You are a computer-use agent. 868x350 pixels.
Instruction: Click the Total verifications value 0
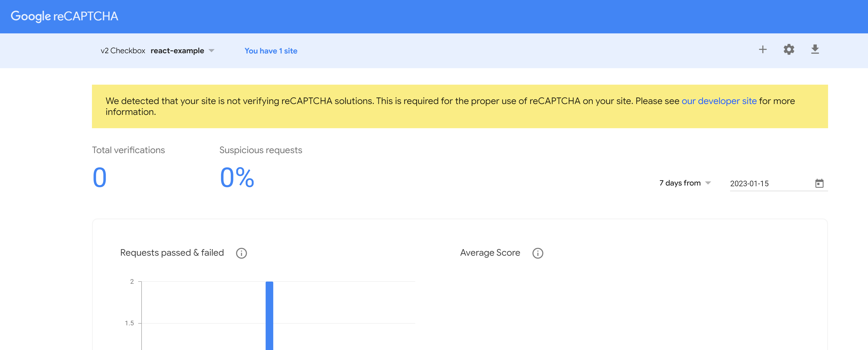pos(99,177)
